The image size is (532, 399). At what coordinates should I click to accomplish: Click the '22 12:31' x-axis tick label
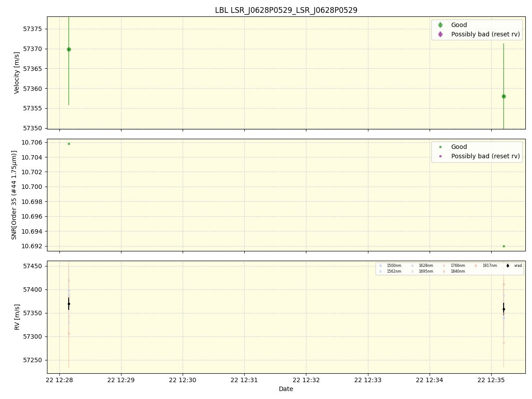(x=244, y=380)
